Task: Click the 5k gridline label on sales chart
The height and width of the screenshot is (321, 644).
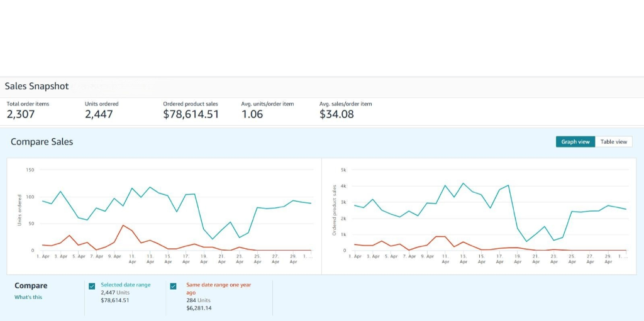Action: [343, 170]
